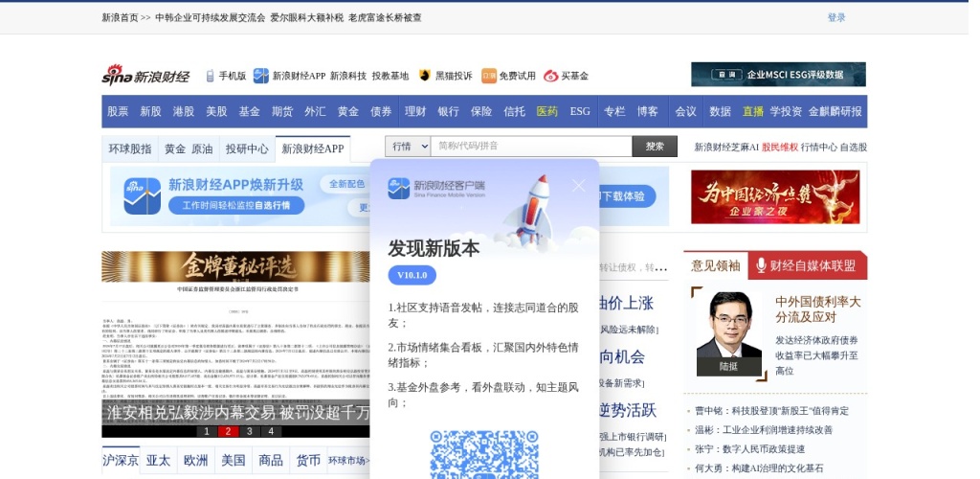Open 中外国债利率大分流及应对 article

click(x=818, y=309)
